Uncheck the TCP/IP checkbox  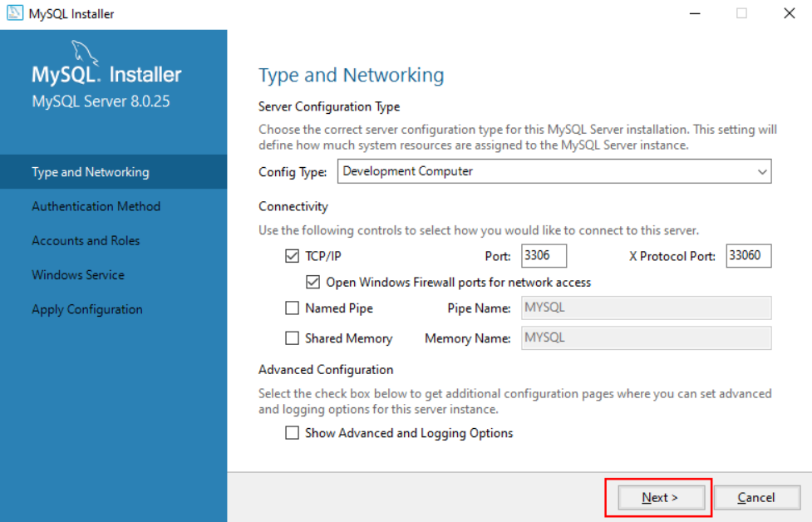(292, 256)
